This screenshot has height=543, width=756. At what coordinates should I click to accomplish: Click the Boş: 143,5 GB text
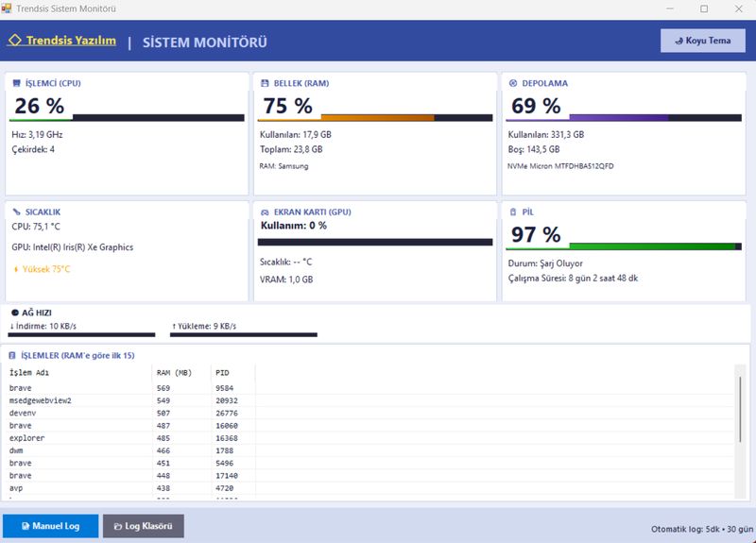[534, 149]
